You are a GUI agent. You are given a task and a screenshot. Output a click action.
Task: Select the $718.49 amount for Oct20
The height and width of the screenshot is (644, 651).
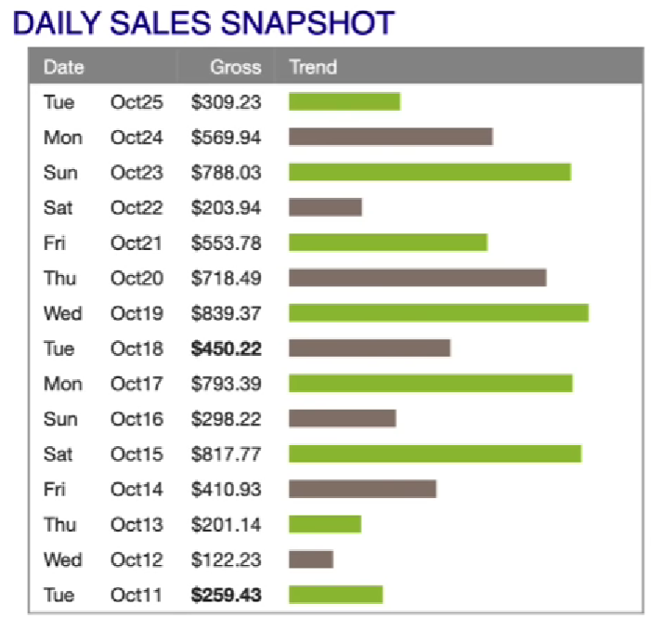[226, 278]
